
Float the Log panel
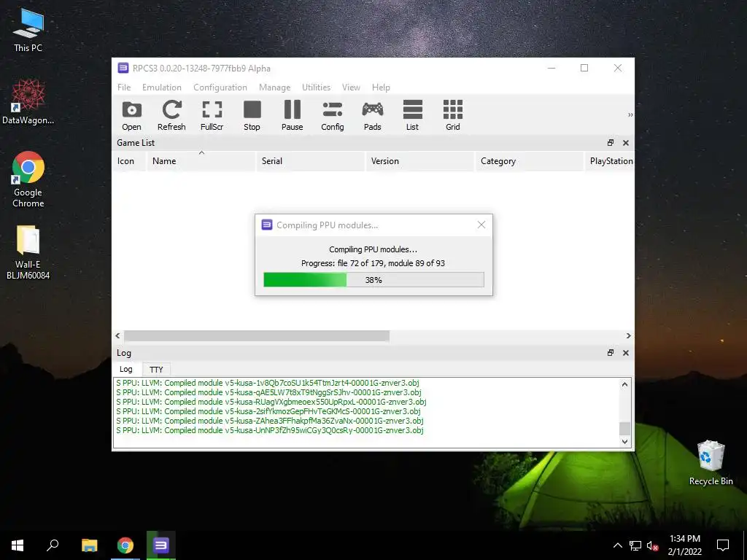coord(611,353)
